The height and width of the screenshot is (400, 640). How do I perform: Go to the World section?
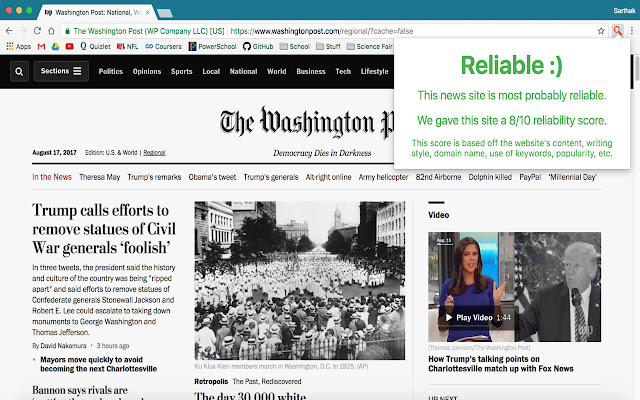tap(277, 71)
